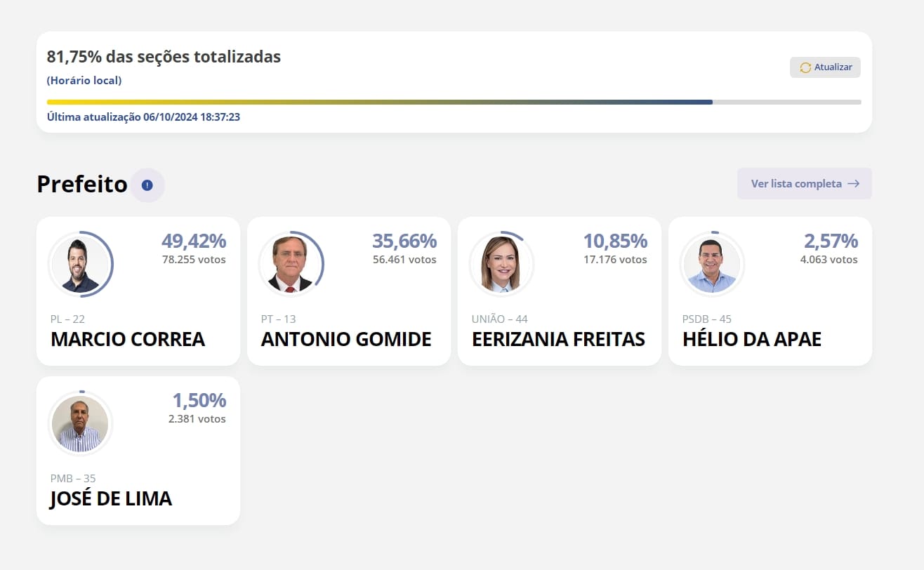Click the 49,42% vote percentage

(x=193, y=241)
